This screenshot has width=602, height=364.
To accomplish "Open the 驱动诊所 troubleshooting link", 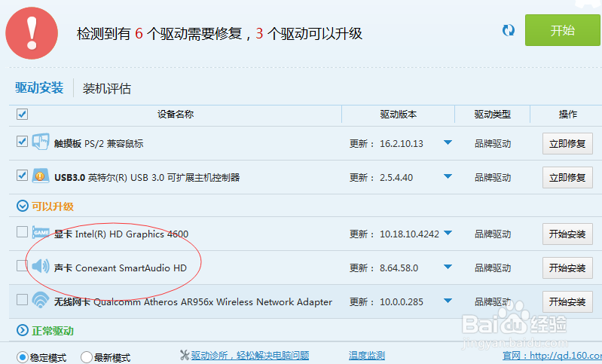I will 250,356.
